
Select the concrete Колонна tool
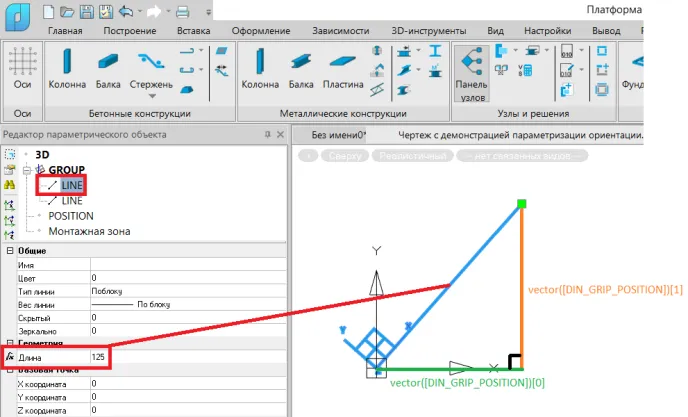[69, 68]
